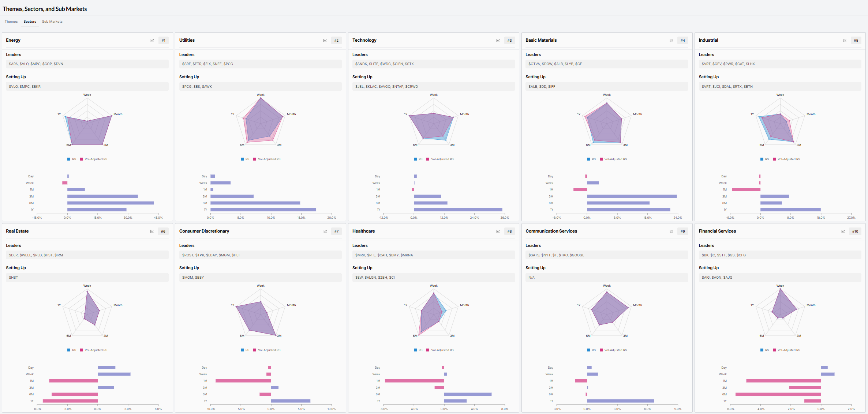This screenshot has width=868, height=414.
Task: Click the Communication Services chart icon
Action: click(x=671, y=232)
